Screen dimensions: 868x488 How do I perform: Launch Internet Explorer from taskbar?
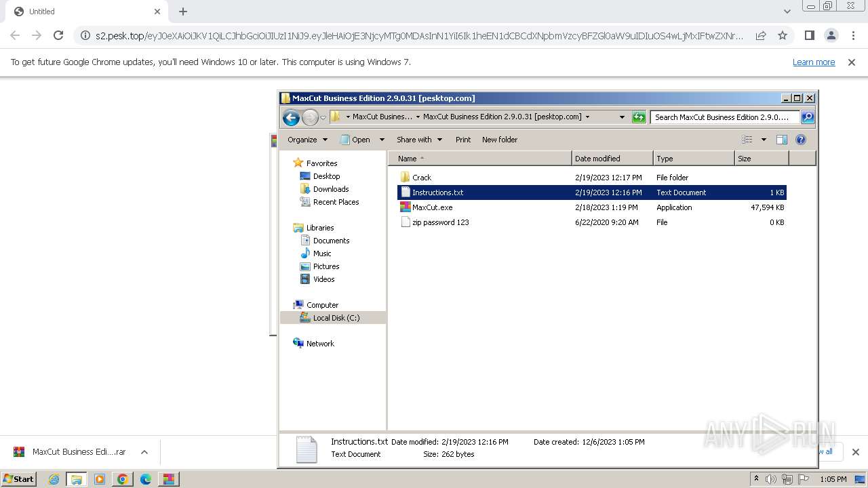point(54,479)
